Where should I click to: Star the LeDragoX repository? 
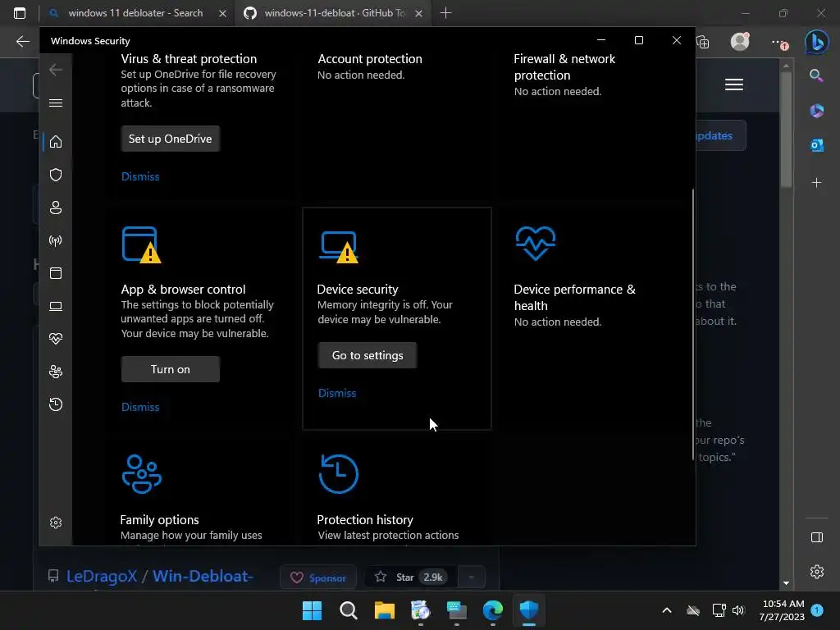(411, 577)
